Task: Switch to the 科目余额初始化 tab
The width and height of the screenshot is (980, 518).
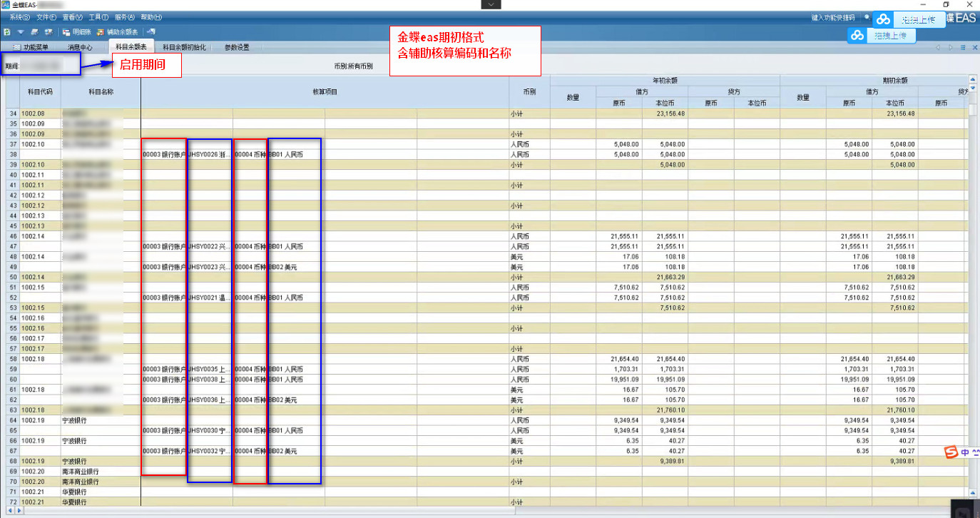Action: [184, 47]
